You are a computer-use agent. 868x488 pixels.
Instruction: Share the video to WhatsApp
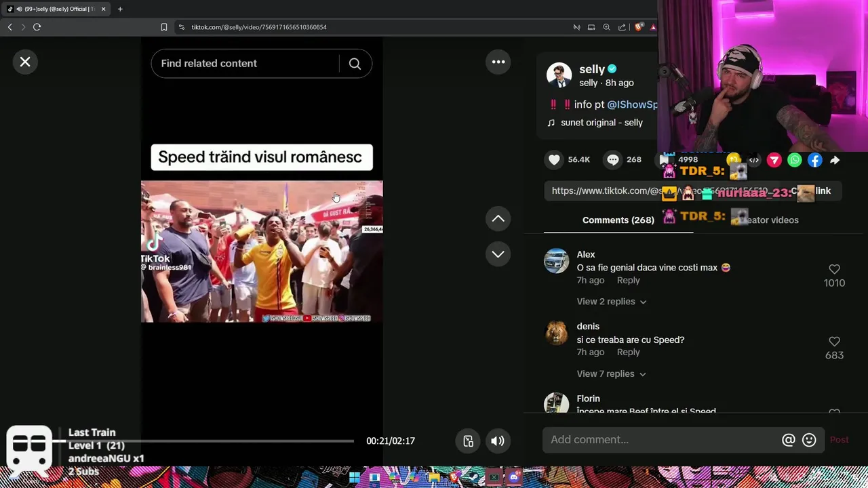coord(795,160)
